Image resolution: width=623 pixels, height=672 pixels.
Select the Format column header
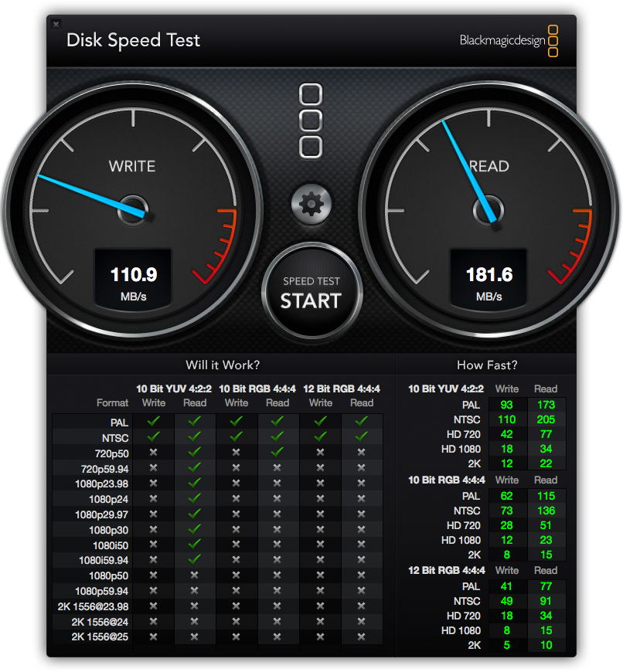pyautogui.click(x=112, y=402)
